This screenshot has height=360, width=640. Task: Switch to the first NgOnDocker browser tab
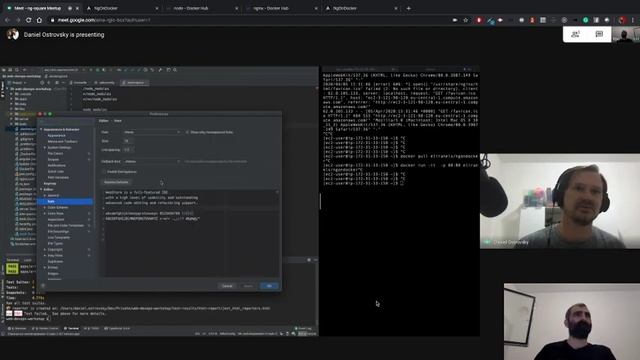coord(122,8)
